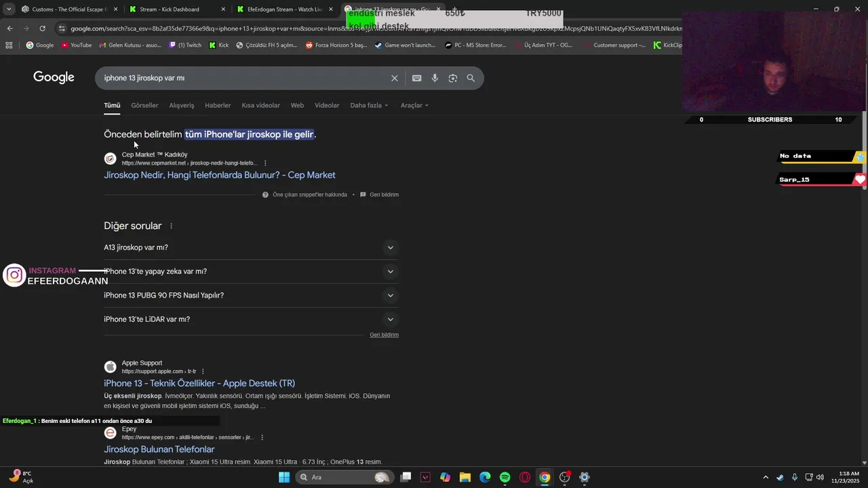Switch to the Görseller tab
This screenshot has width=868, height=488.
click(144, 106)
